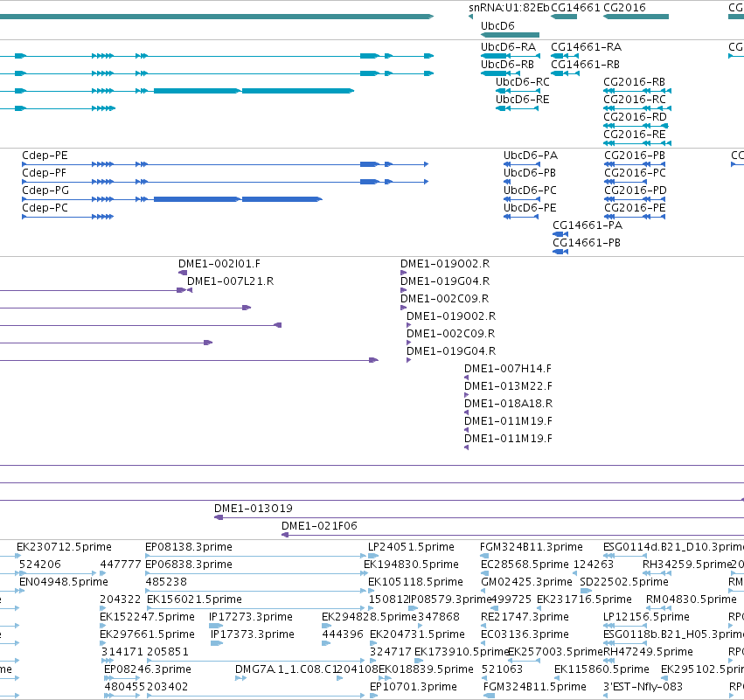
Task: Select the EC28568.5prime EST label
Action: click(525, 565)
